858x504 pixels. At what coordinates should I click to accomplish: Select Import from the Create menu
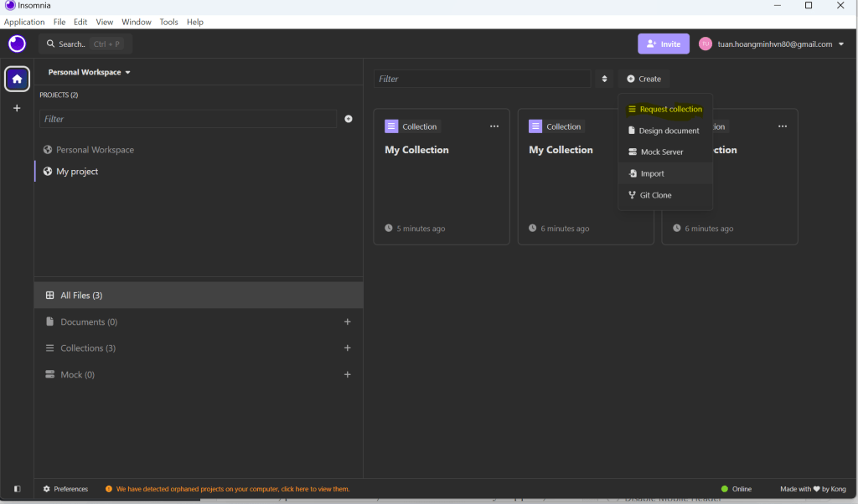point(652,174)
